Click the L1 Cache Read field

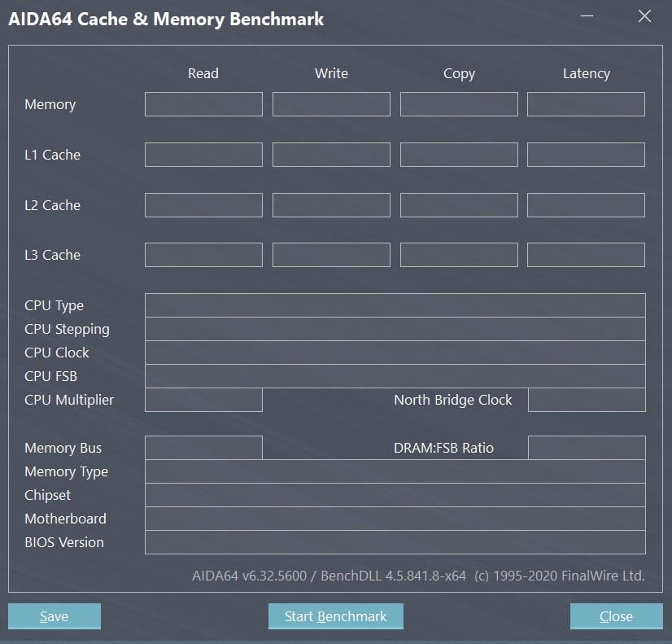click(203, 155)
